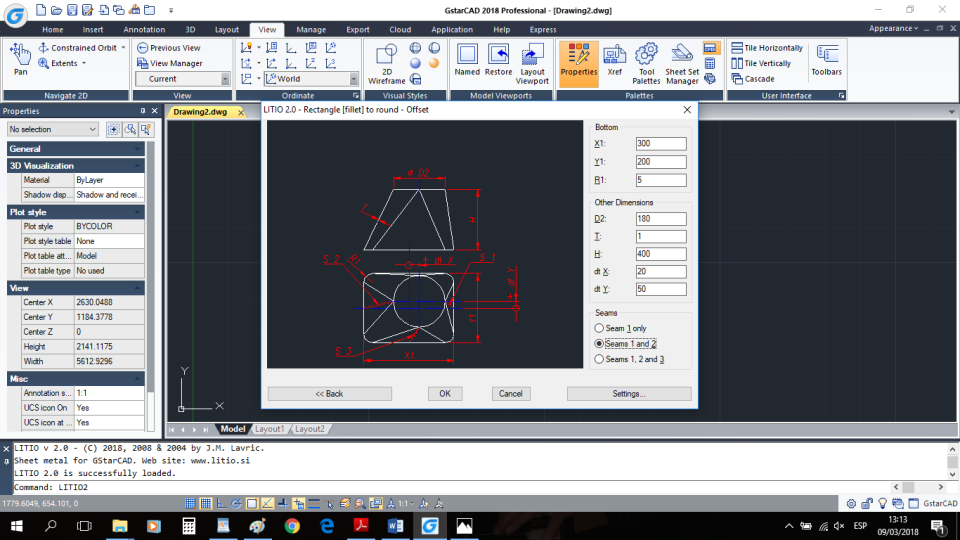Screen dimensions: 960x540
Task: Toggle Lineweight display in status bar
Action: coord(313,504)
